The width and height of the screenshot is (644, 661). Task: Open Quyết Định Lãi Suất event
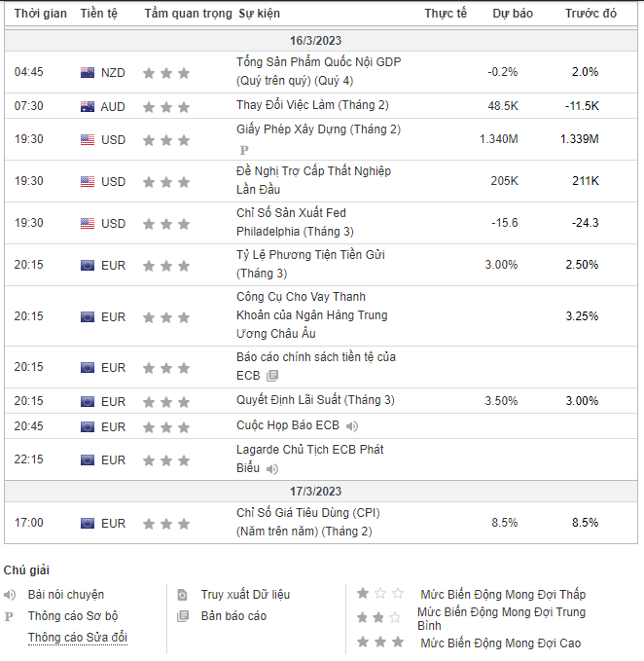[x=315, y=400]
